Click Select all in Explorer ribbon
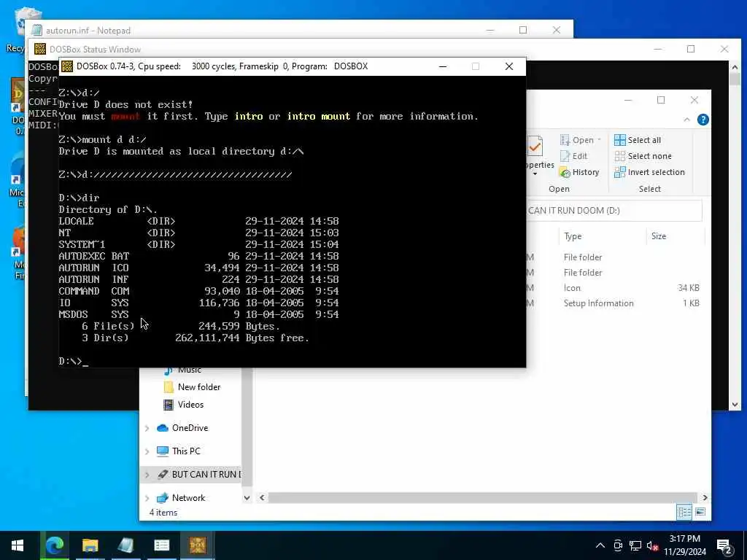747x560 pixels. (638, 139)
